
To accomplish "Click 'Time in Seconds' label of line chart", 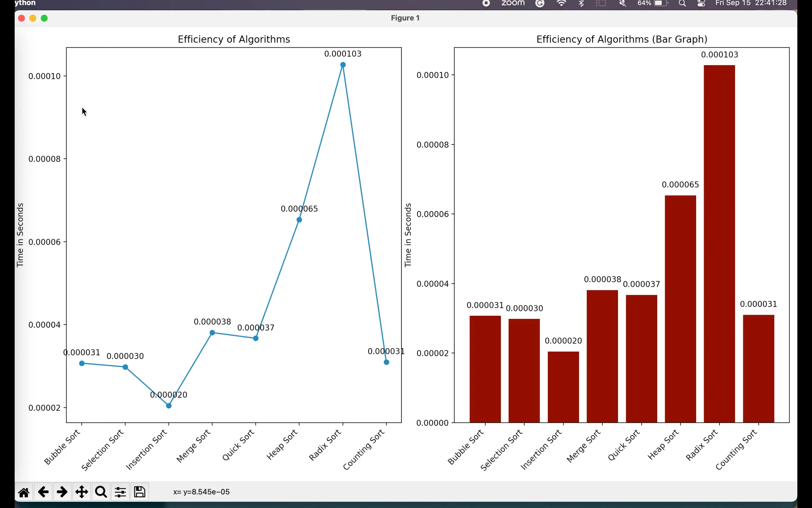I will click(x=20, y=235).
